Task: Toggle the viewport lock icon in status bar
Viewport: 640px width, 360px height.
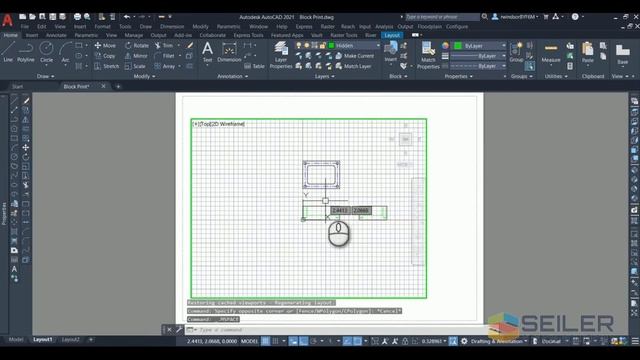Action: click(x=405, y=341)
